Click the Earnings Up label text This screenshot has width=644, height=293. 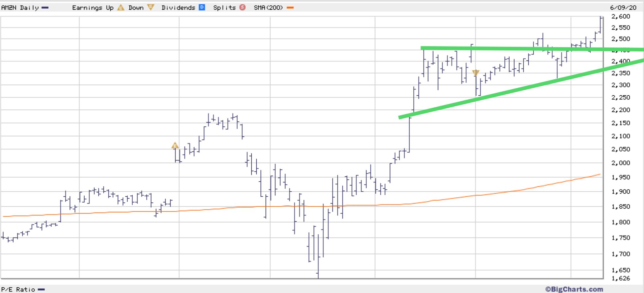pyautogui.click(x=93, y=8)
